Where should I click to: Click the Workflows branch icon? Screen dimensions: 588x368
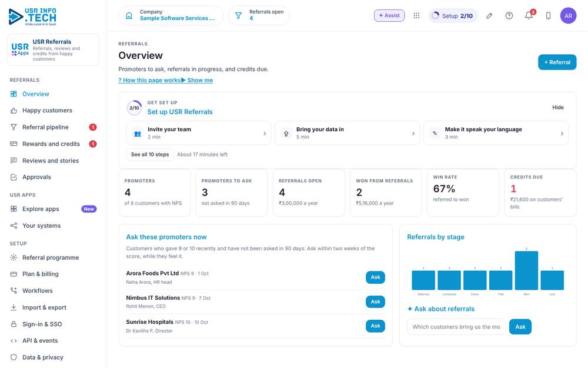point(14,291)
